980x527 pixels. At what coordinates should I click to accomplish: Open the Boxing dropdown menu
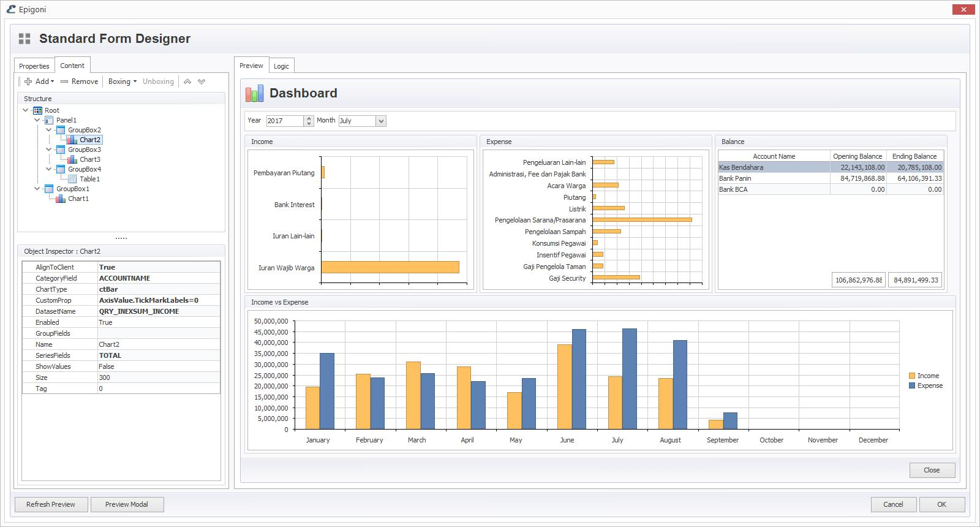point(123,82)
